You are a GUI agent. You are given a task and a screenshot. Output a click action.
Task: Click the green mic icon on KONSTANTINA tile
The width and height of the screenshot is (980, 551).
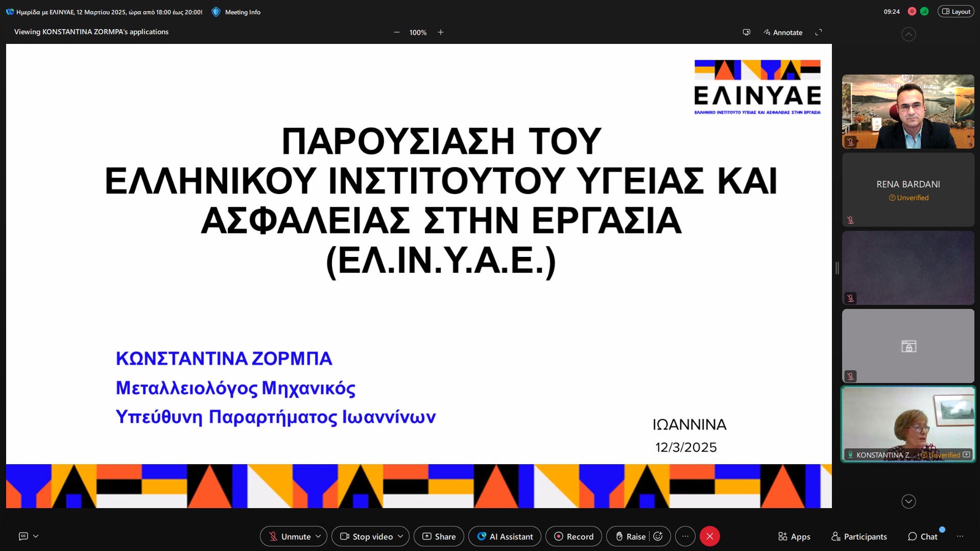tap(850, 454)
